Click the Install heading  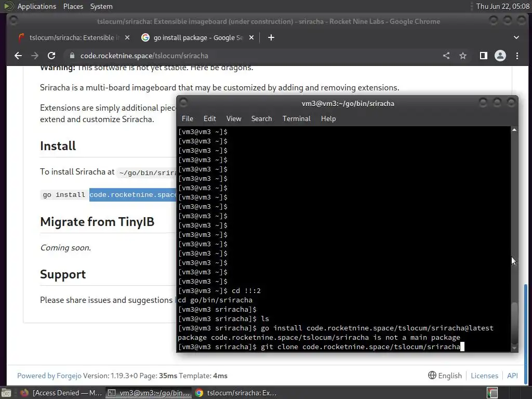58,146
